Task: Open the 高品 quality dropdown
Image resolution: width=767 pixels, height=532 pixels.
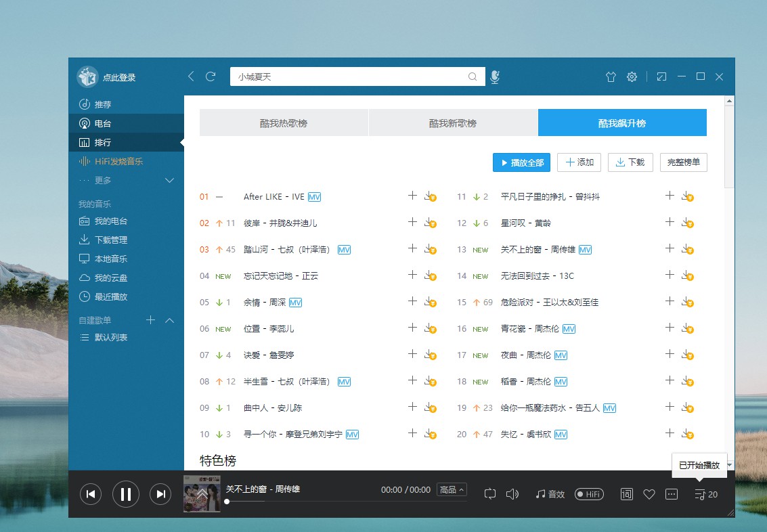Action: [452, 489]
